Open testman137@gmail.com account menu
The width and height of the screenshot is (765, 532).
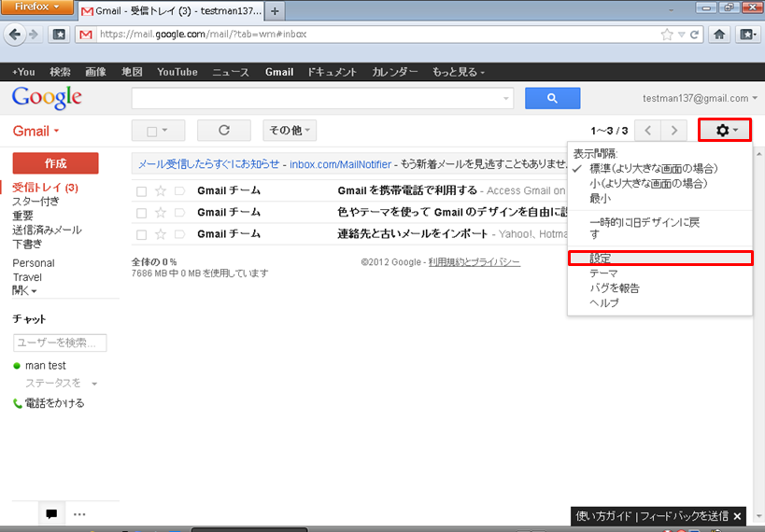click(x=700, y=98)
